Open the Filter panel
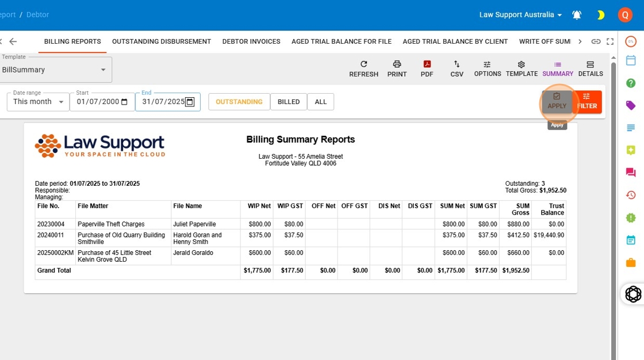This screenshot has height=360, width=644. click(x=587, y=102)
